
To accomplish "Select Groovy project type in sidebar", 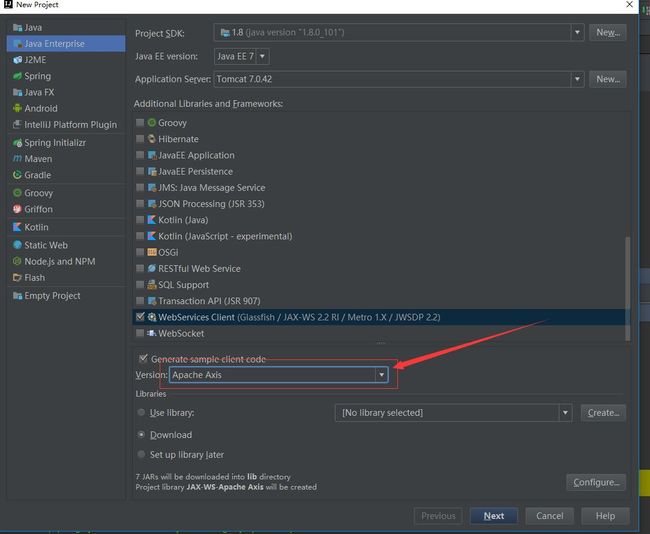I will tap(66, 193).
